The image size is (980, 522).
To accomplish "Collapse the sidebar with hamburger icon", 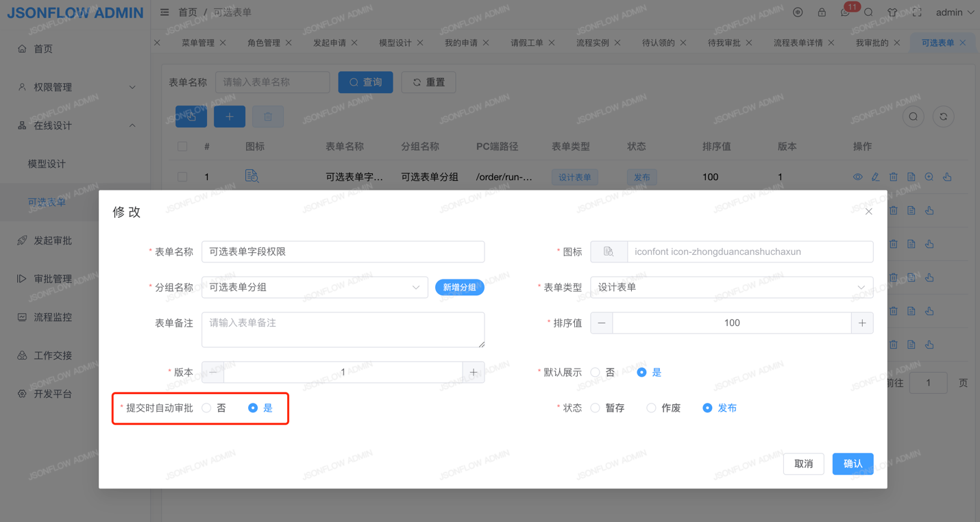I will pos(164,12).
